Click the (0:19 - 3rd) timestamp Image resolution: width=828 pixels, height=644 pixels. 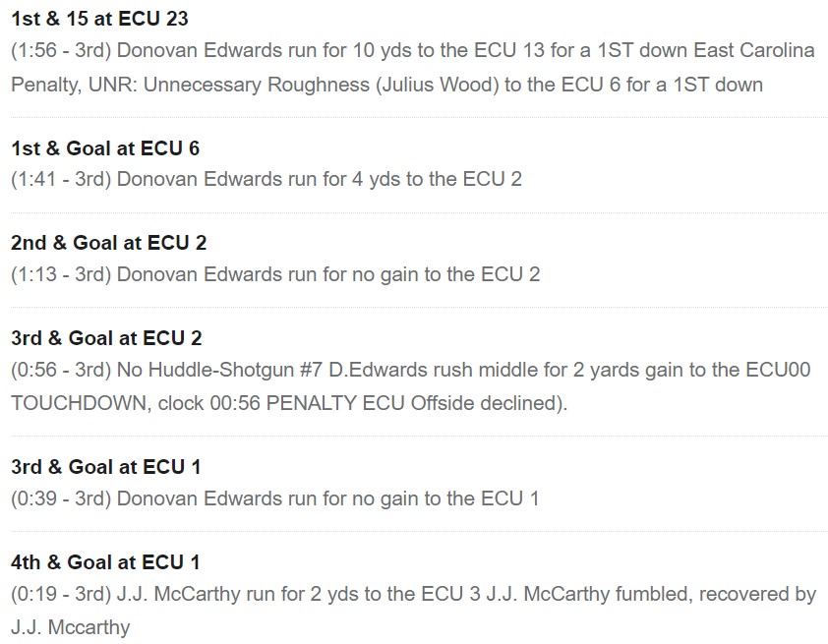[61, 594]
